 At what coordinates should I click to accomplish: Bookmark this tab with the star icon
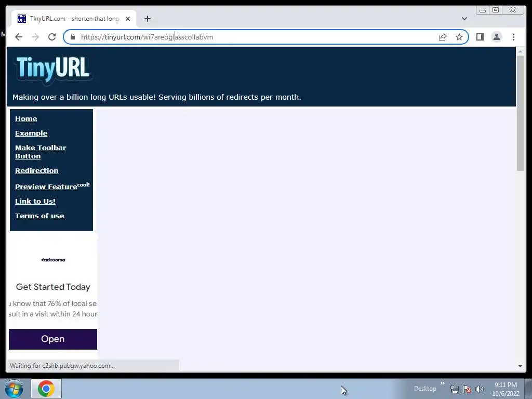click(459, 37)
